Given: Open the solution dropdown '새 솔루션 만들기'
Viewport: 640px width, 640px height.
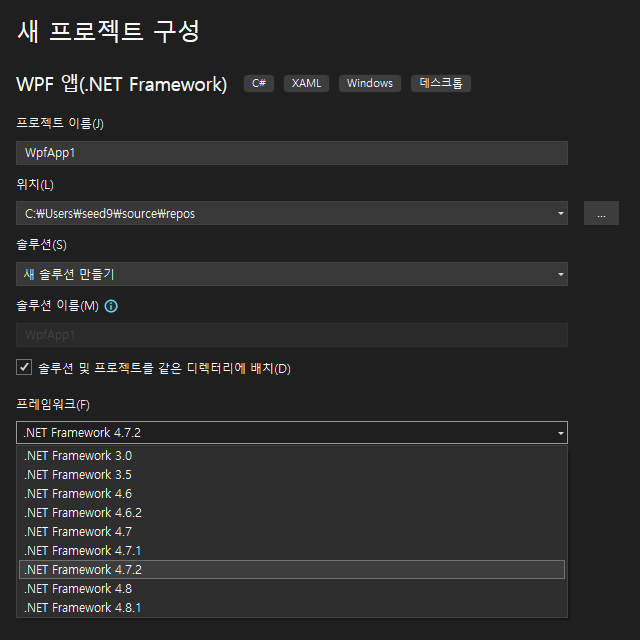Looking at the screenshot, I should (292, 274).
